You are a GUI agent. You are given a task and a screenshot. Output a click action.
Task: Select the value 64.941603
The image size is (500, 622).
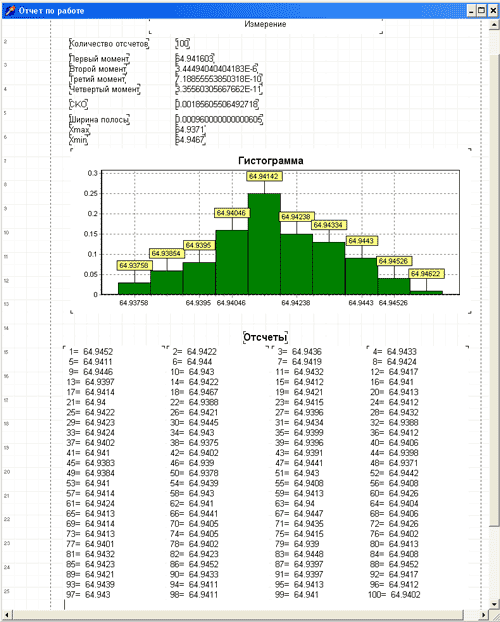point(195,59)
